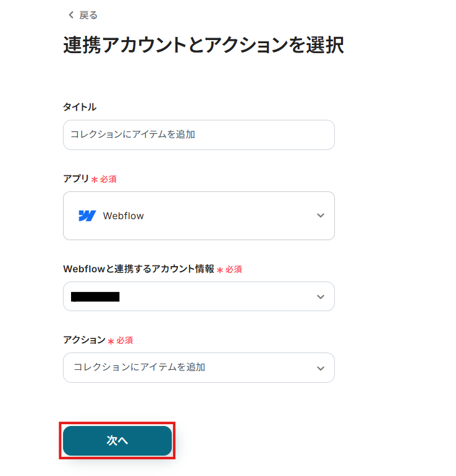Image resolution: width=456 pixels, height=476 pixels.
Task: Click the selected action コレクションにアイテムを追加 in アクション dropdown
Action: coord(140,367)
